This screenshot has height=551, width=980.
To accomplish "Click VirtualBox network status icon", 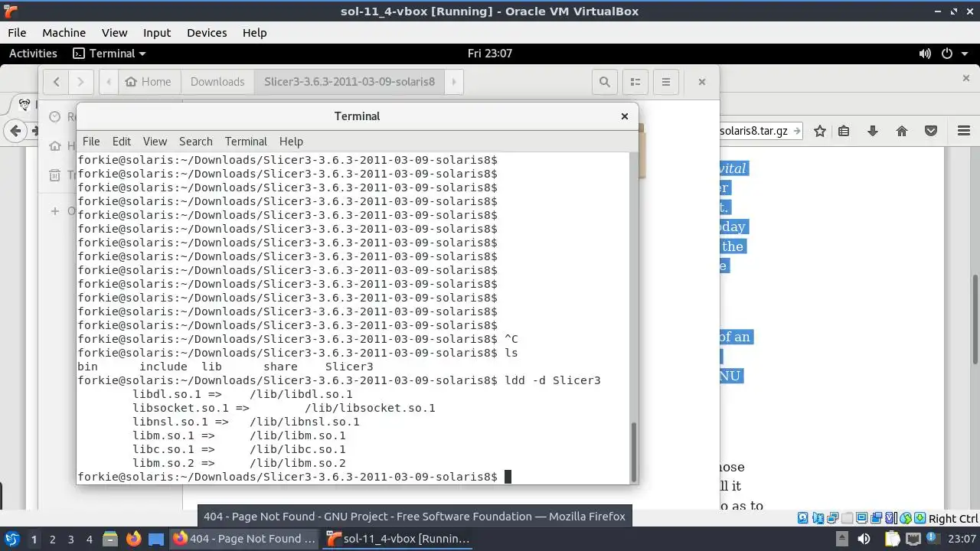I will (x=832, y=518).
